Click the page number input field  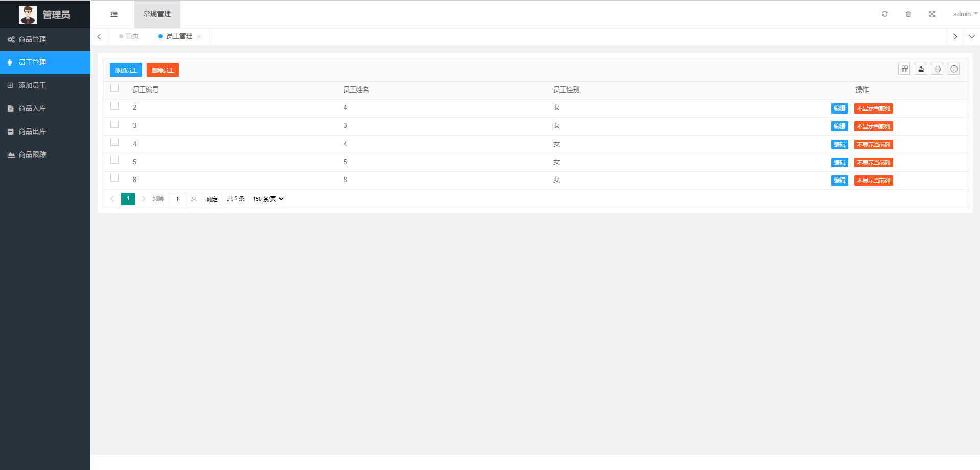177,199
